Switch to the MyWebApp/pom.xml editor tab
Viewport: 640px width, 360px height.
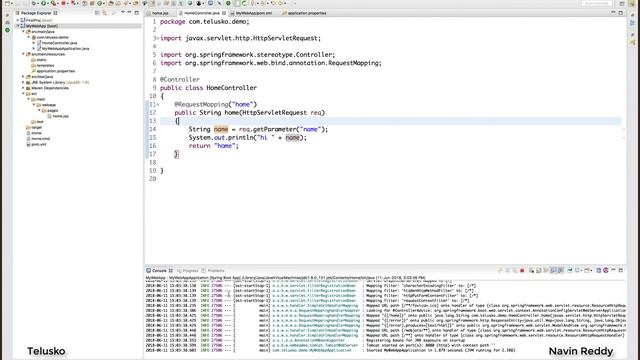point(253,13)
